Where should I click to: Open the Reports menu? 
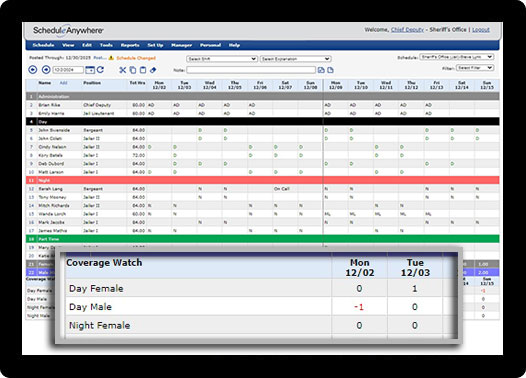[x=130, y=45]
